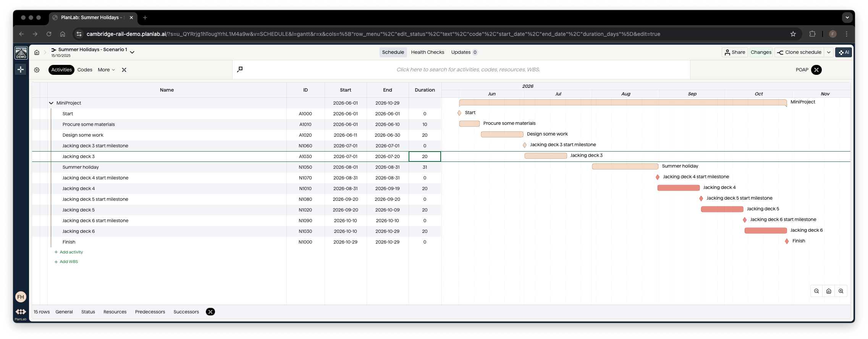
Task: Click the plus icon in left sidebar
Action: (21, 69)
